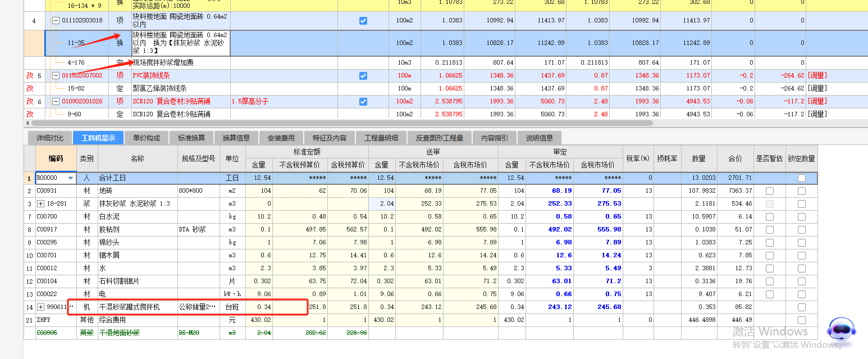Click the horizontal scrollbar of upper table
The width and height of the screenshot is (868, 359).
pyautogui.click(x=341, y=122)
